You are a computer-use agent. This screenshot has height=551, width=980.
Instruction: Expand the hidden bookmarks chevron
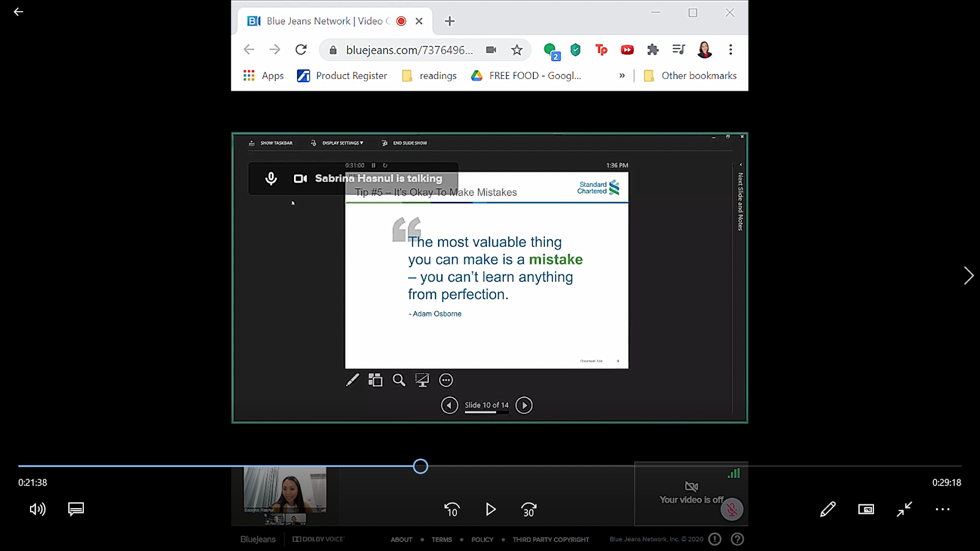pyautogui.click(x=622, y=75)
